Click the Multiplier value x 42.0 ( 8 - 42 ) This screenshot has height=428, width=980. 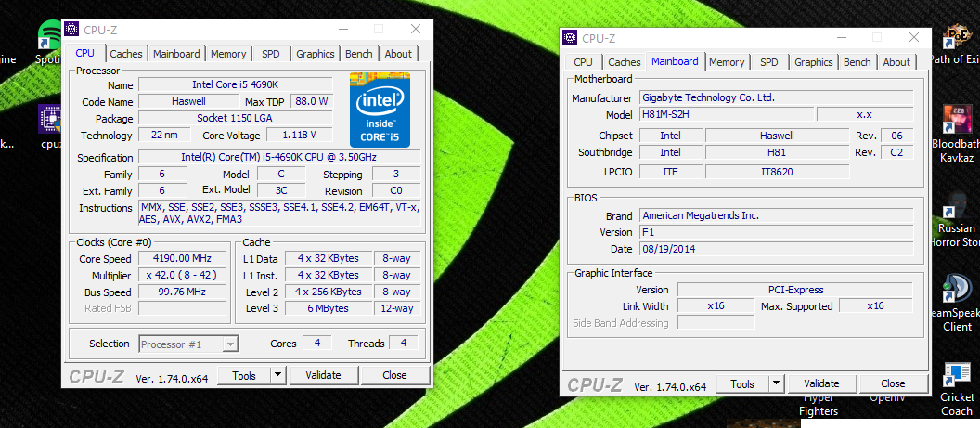[182, 276]
